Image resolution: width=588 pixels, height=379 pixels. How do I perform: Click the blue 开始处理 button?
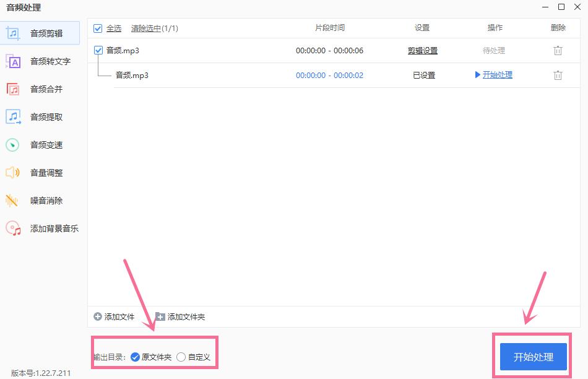click(534, 357)
